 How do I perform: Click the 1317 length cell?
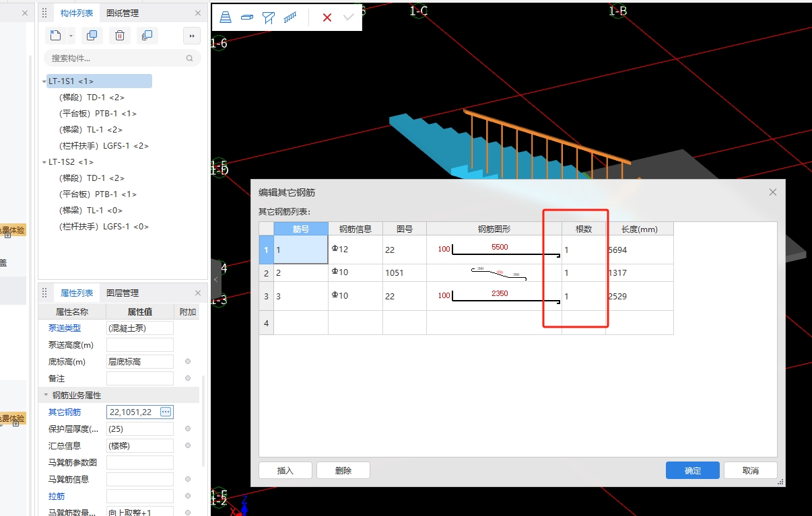(x=640, y=273)
